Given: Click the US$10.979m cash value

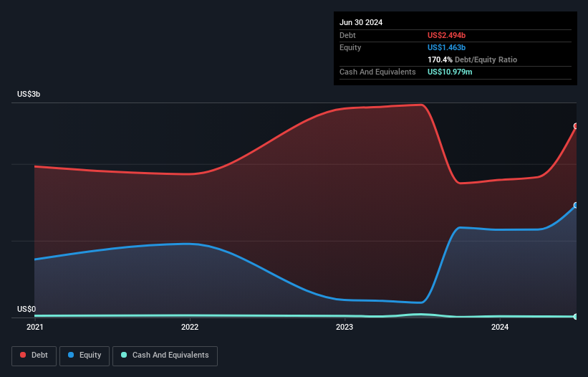Looking at the screenshot, I should [450, 72].
